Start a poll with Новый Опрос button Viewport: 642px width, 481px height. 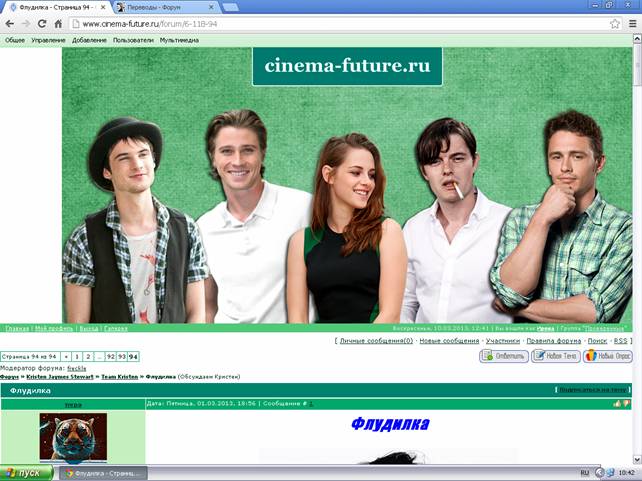pos(608,356)
